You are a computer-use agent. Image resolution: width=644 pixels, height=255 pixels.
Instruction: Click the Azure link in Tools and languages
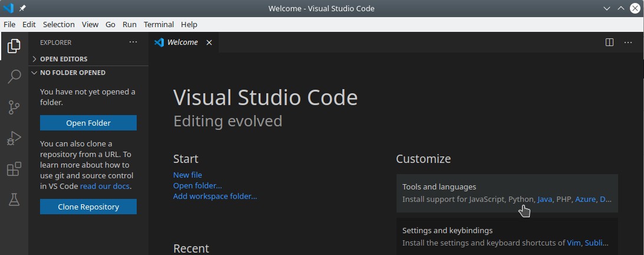click(x=585, y=199)
